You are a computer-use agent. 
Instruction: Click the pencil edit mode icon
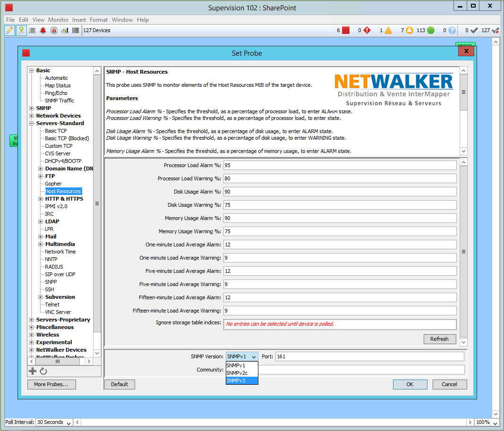[x=9, y=30]
